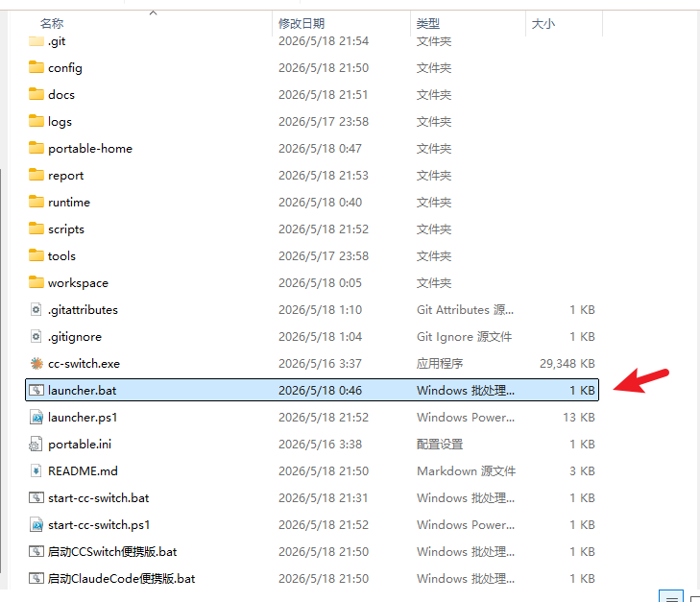Click the portable.ini settings file icon
Image resolution: width=700 pixels, height=602 pixels.
(36, 444)
